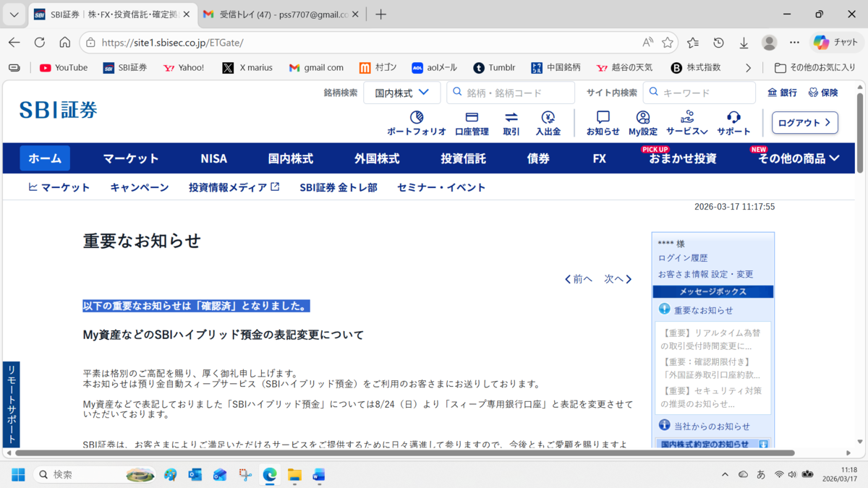The height and width of the screenshot is (488, 868).
Task: Click the サイト内検索 キーワード field
Action: click(x=699, y=93)
